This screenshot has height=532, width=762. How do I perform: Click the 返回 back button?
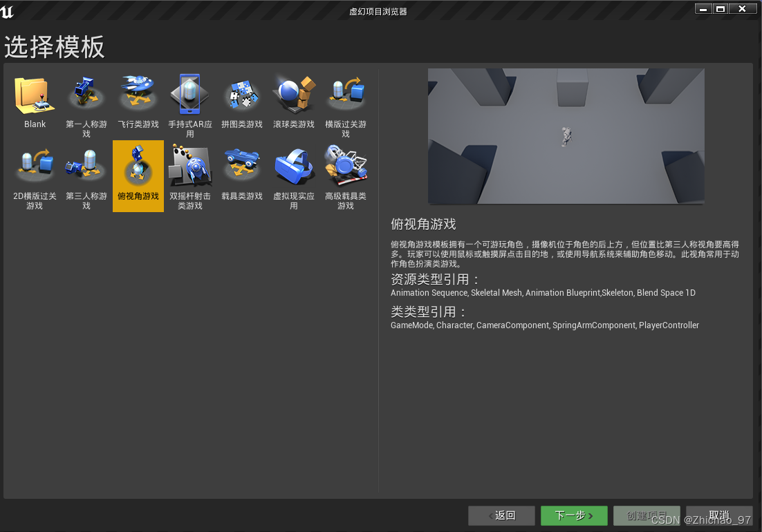tap(501, 515)
